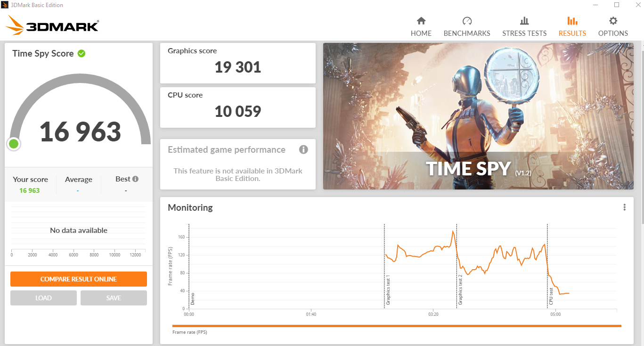Viewport: 644px width, 346px height.
Task: Click the TIME SPY title text
Action: [x=468, y=169]
